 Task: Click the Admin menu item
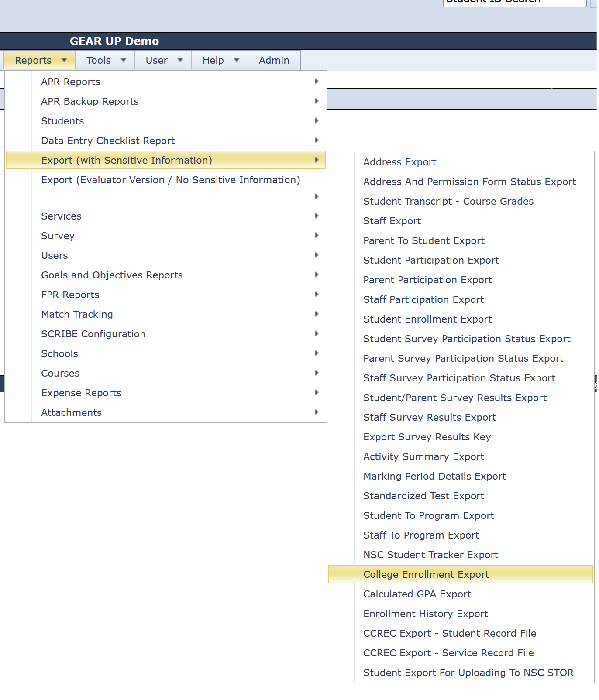[274, 60]
